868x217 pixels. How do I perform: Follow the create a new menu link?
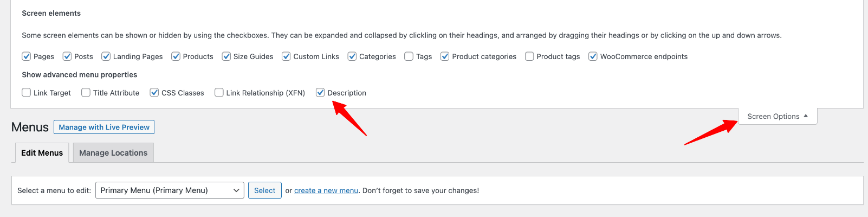pos(326,190)
